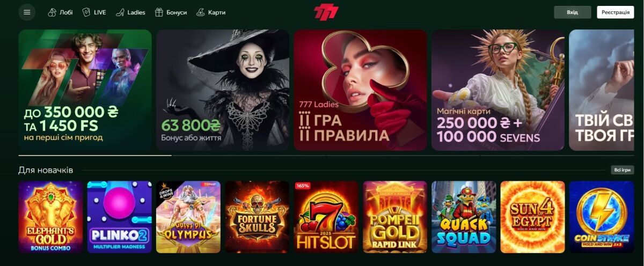Click the Реєстрація button

tap(616, 12)
